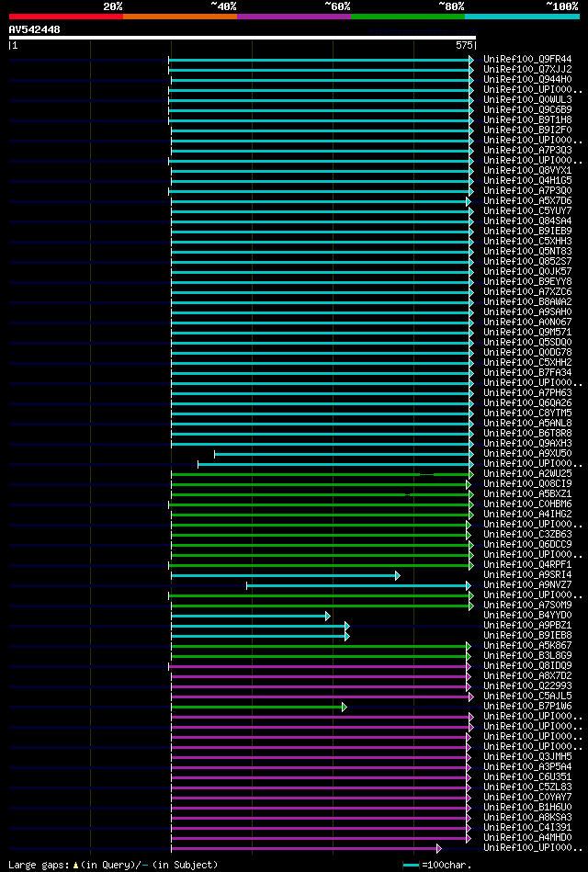Click the green gapped bar for A2WU25
The width and height of the screenshot is (588, 872).
coord(322,474)
